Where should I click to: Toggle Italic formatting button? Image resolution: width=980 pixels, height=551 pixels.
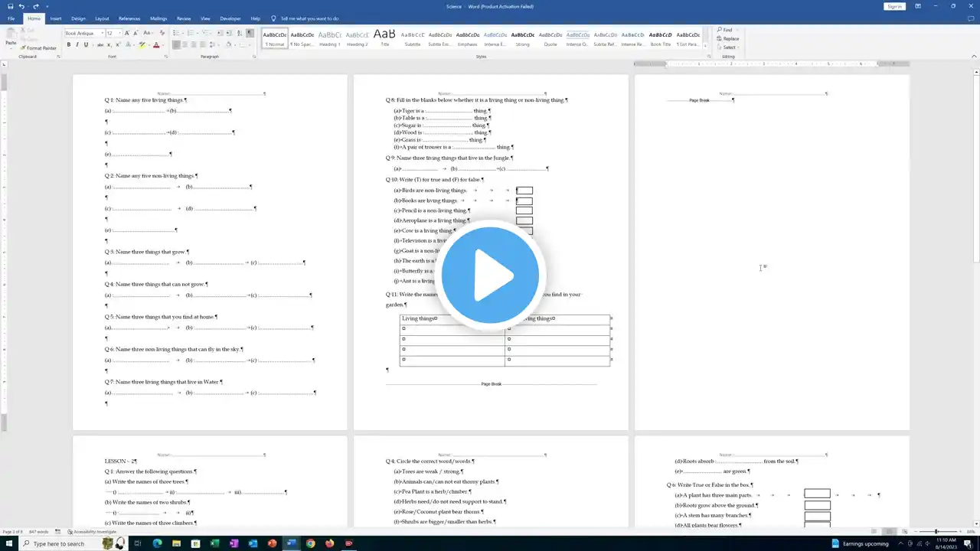pos(77,45)
